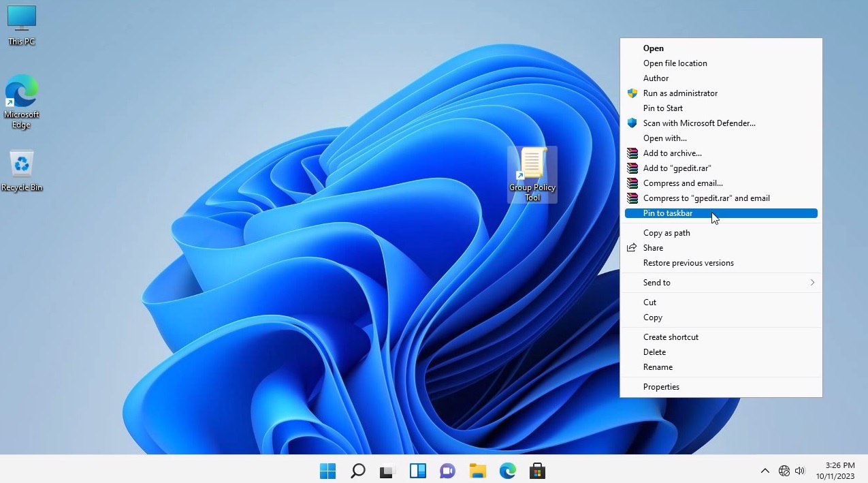
Task: Select Share in the context menu
Action: point(721,248)
